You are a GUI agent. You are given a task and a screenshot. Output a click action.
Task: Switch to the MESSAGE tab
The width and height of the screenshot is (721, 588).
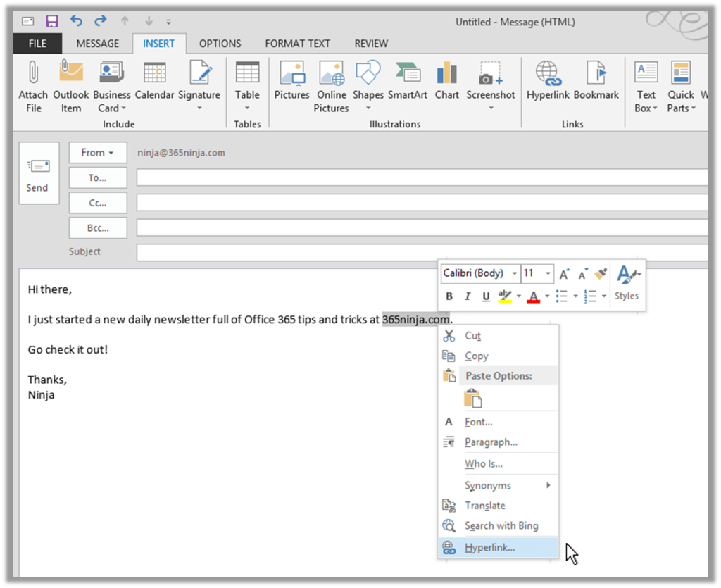click(97, 44)
